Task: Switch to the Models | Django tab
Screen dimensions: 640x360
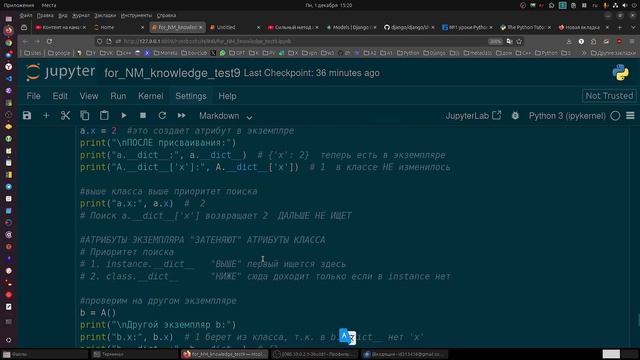Action: pyautogui.click(x=351, y=27)
